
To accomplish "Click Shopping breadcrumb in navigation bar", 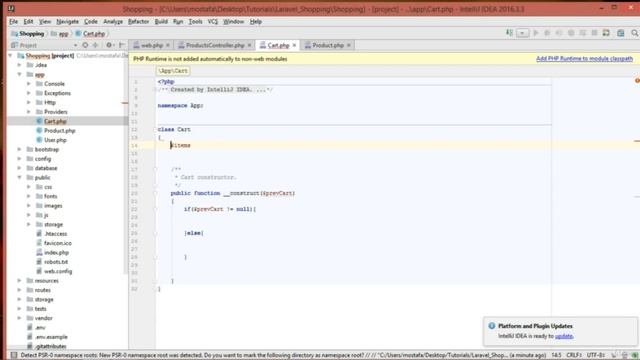I will click(x=28, y=33).
